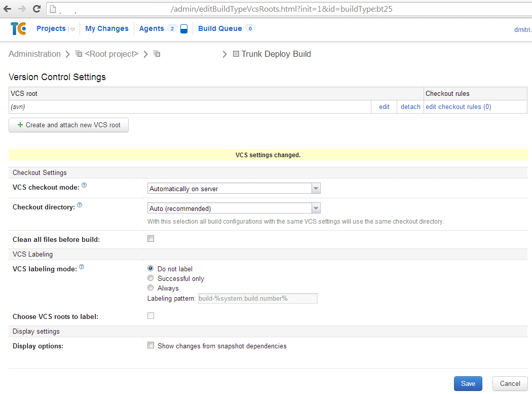Click the browser back arrow
Image resolution: width=532 pixels, height=394 pixels.
tap(7, 9)
